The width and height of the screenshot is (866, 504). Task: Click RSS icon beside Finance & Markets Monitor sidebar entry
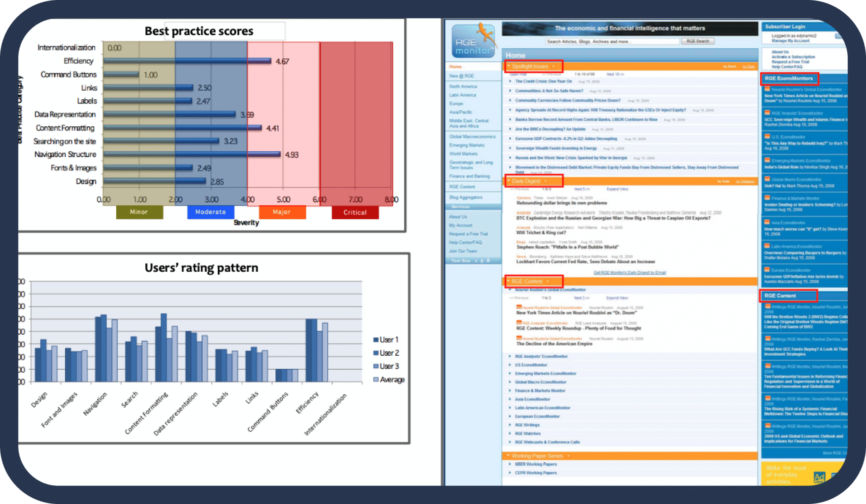coord(767,198)
